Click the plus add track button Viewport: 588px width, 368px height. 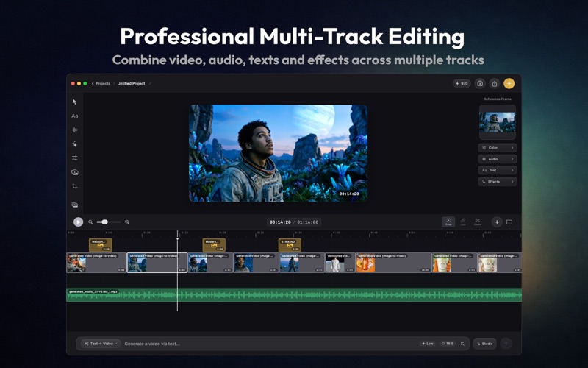coord(497,222)
